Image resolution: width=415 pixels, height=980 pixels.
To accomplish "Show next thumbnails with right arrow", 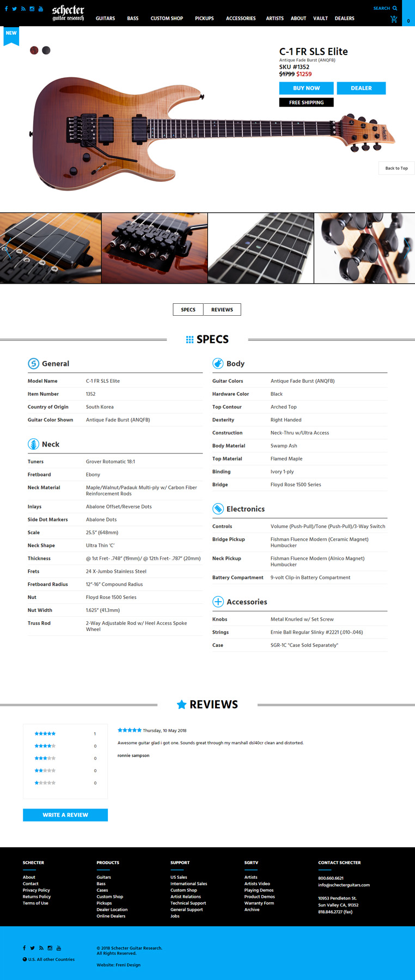I will click(407, 248).
